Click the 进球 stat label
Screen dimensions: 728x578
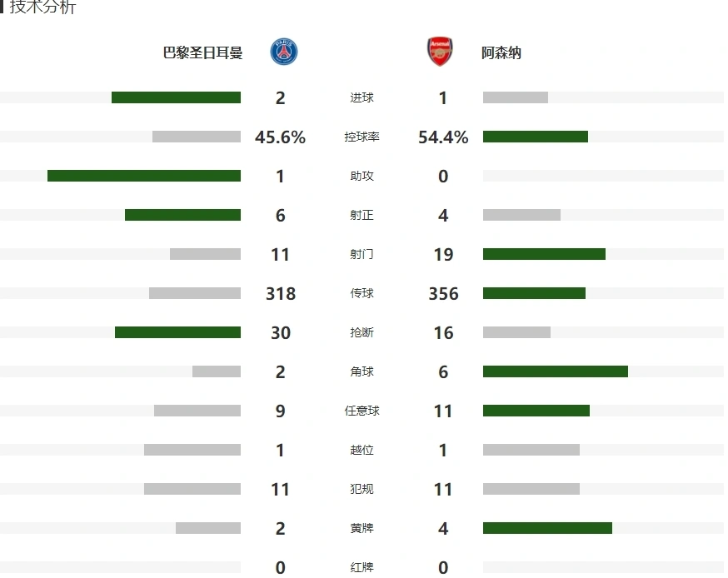[362, 97]
